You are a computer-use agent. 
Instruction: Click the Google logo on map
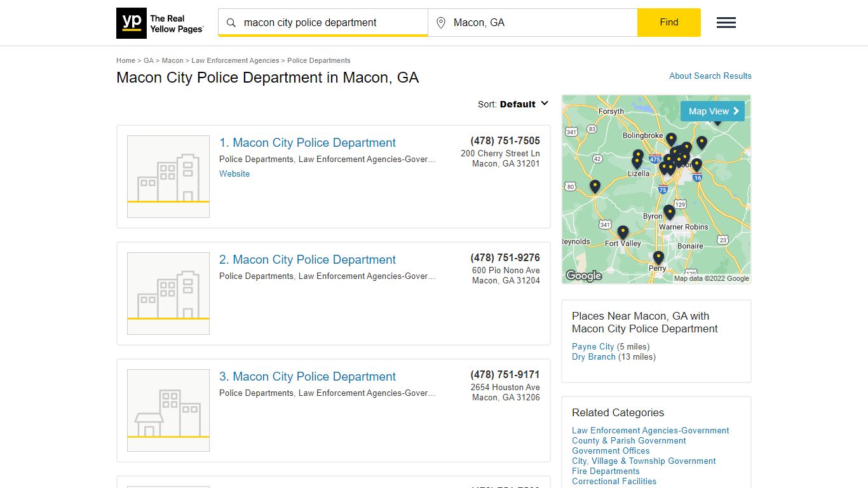point(583,276)
